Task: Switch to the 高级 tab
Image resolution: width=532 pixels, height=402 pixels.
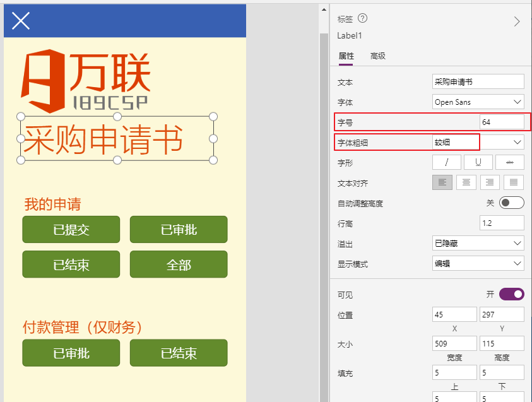Action: click(x=377, y=56)
